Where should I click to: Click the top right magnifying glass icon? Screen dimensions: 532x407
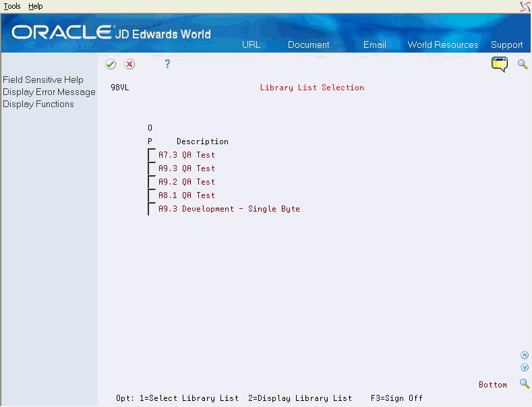coord(523,64)
